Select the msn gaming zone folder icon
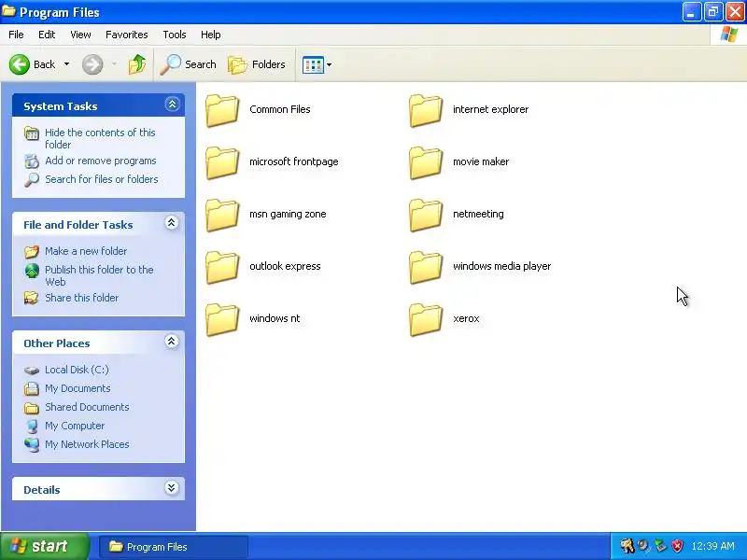Image resolution: width=747 pixels, height=560 pixels. pyautogui.click(x=222, y=216)
